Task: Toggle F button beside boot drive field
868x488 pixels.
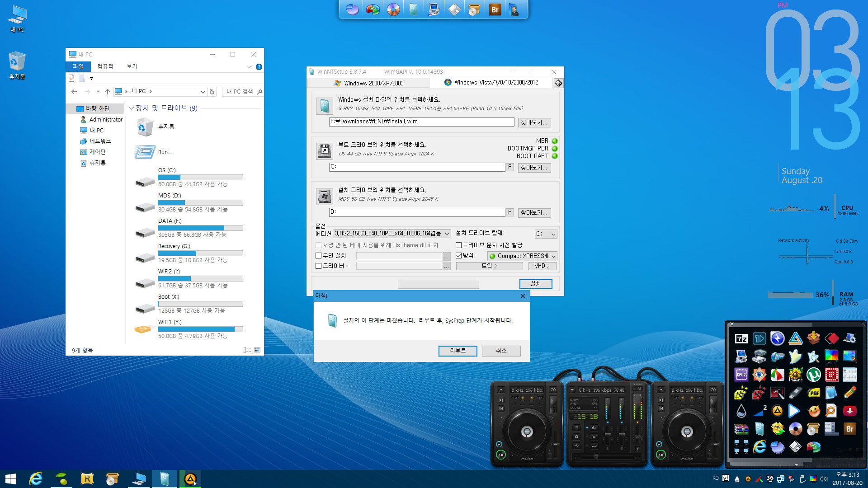Action: tap(509, 167)
